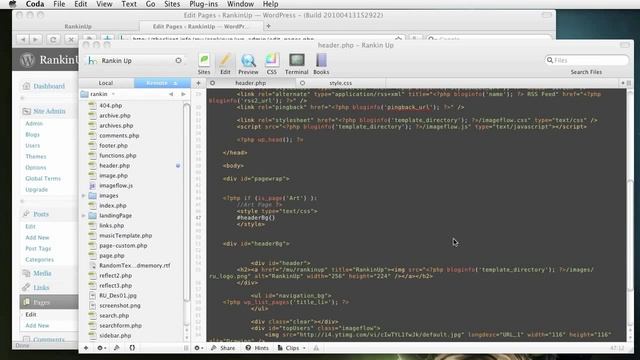The image size is (640, 360).
Task: Select the Edit pencil icon in toolbar
Action: (225, 64)
